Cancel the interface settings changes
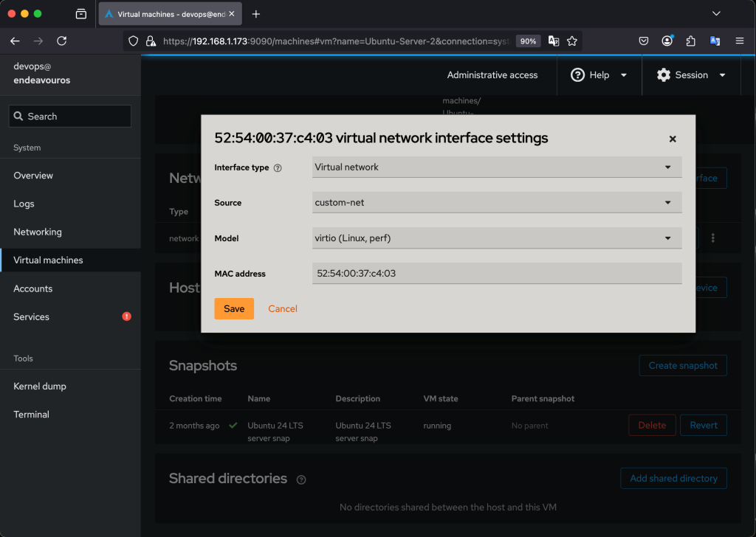The image size is (756, 537). click(x=283, y=309)
